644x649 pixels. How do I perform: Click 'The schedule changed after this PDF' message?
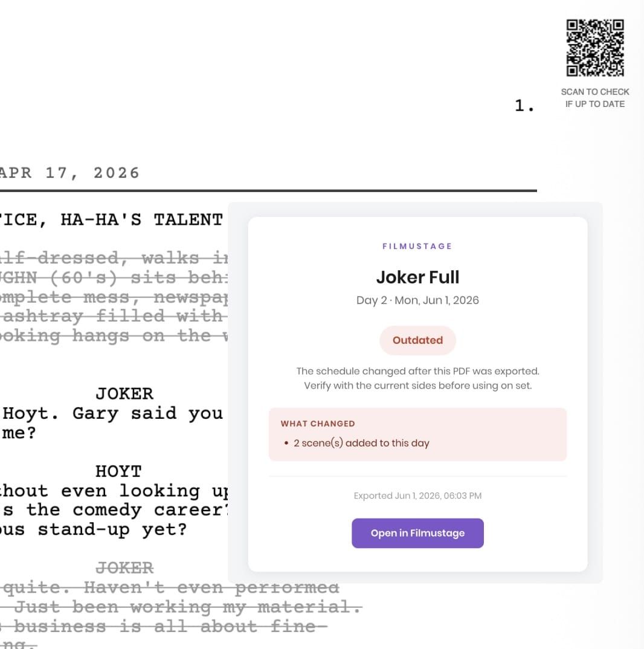[x=417, y=371]
